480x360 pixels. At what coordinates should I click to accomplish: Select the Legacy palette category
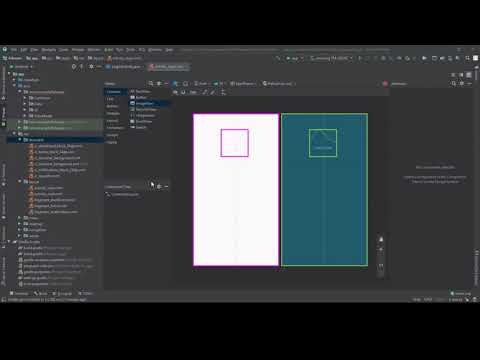click(111, 142)
